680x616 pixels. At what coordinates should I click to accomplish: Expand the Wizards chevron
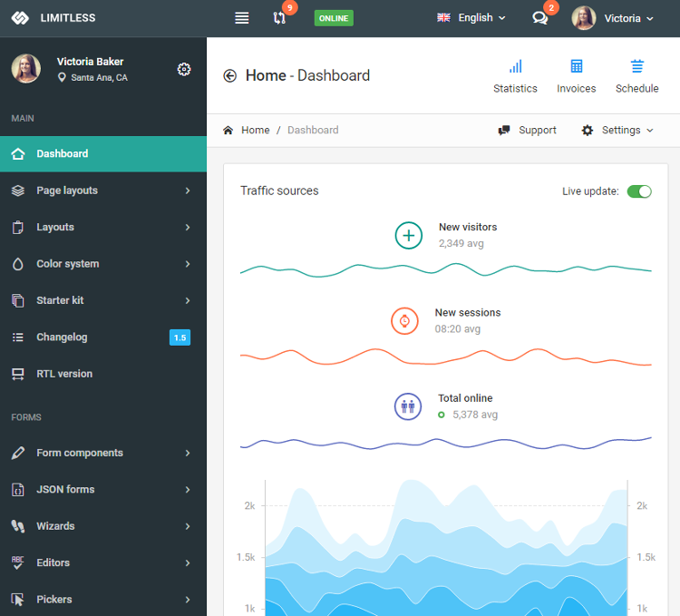(188, 526)
